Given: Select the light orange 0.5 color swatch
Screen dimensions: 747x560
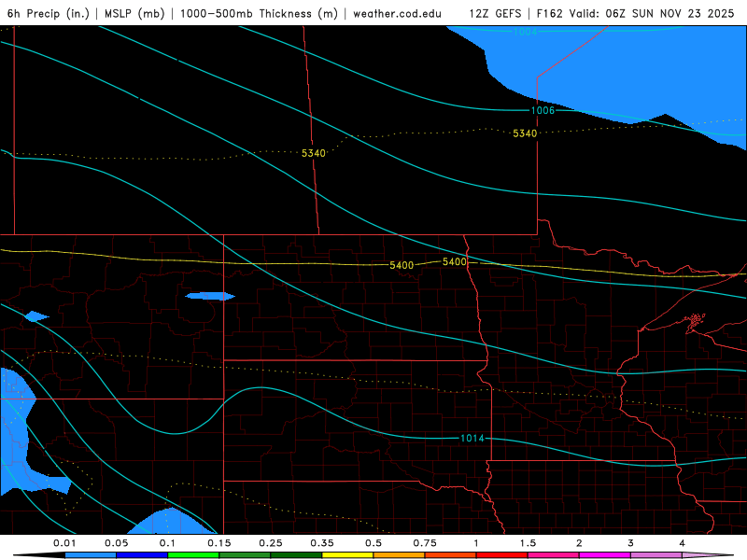Looking at the screenshot, I should [x=400, y=555].
